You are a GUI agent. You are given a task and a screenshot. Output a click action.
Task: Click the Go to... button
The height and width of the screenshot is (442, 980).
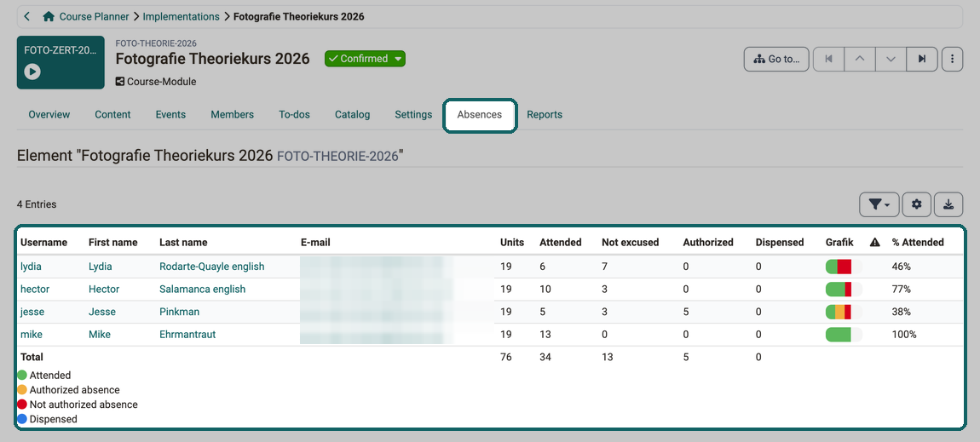coord(776,60)
